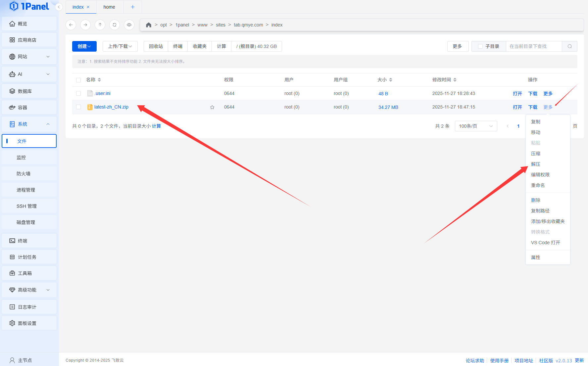588x366 pixels.
Task: Open the 创建 create dropdown
Action: coord(84,46)
